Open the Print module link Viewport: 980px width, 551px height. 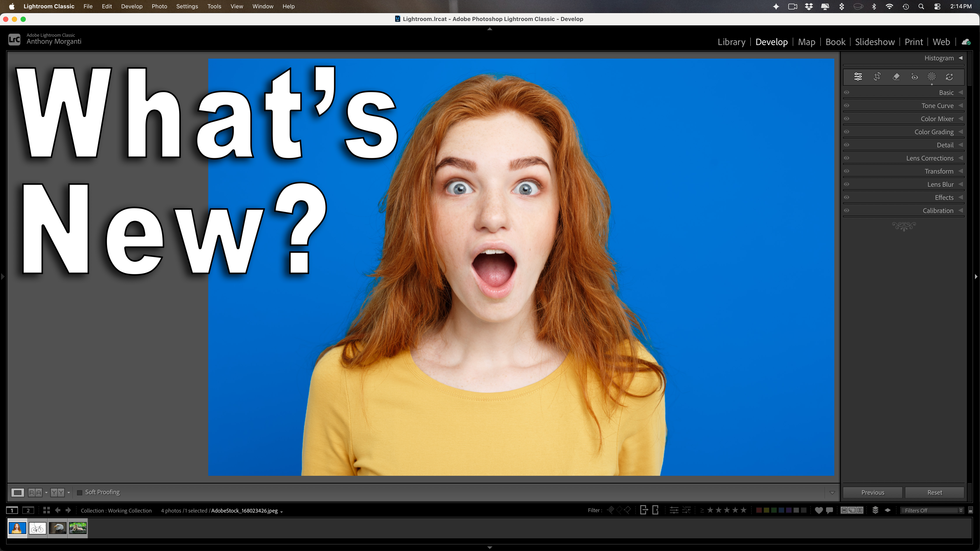click(x=913, y=42)
